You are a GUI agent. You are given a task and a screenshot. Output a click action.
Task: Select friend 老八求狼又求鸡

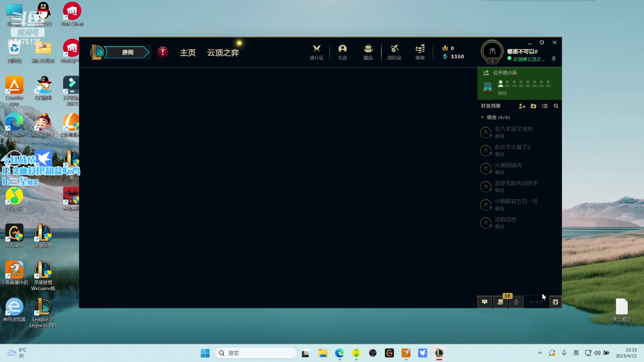pos(520,132)
